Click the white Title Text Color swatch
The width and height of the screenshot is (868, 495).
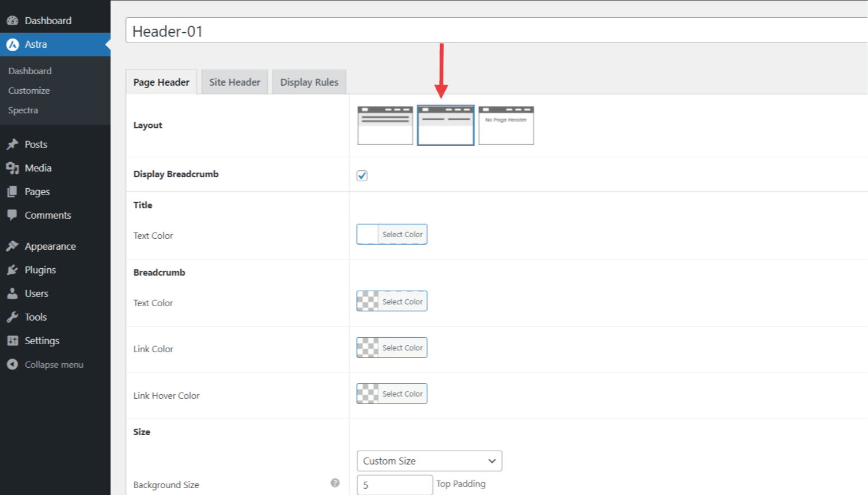pyautogui.click(x=367, y=234)
